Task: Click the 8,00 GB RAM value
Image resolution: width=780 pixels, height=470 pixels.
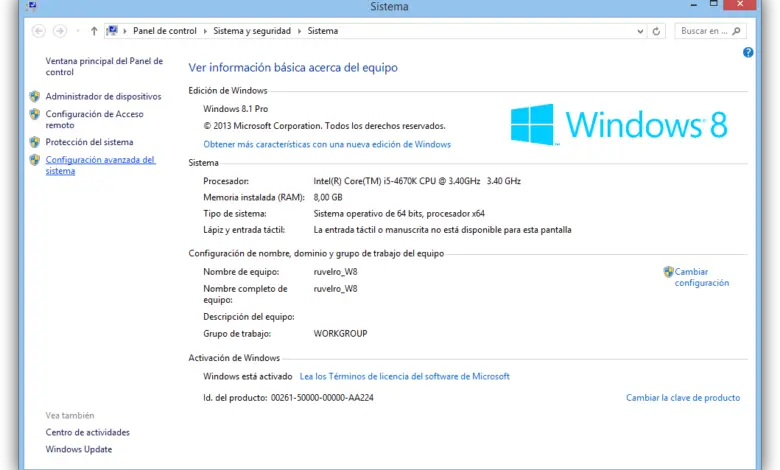Action: (328, 197)
